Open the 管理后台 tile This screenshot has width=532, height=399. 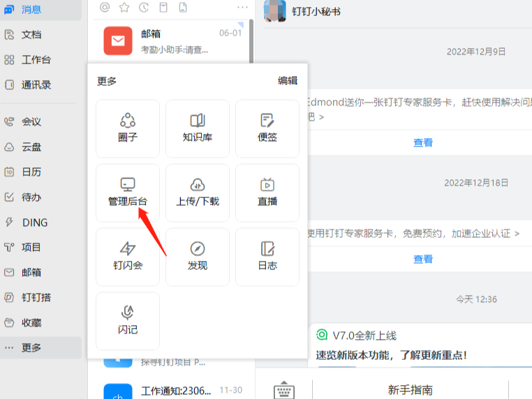[x=128, y=193]
